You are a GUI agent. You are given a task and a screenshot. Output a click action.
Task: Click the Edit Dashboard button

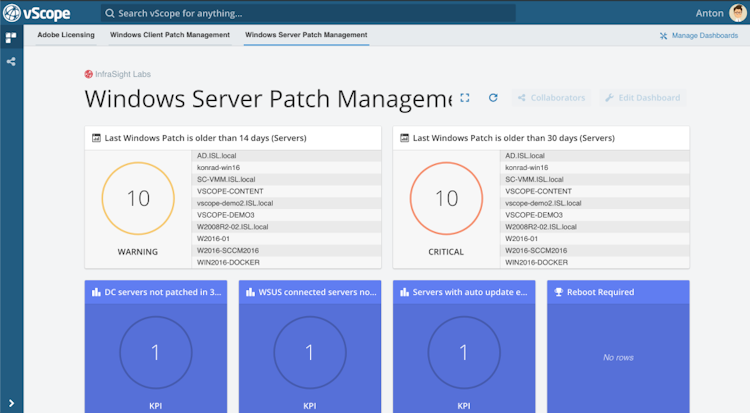[x=643, y=98]
